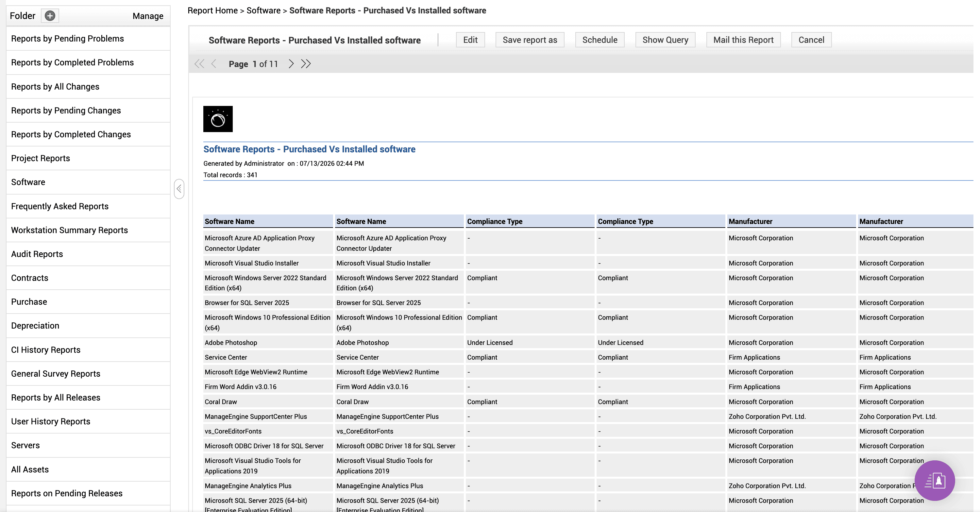Open Manage folders
Image resolution: width=980 pixels, height=512 pixels.
[148, 16]
